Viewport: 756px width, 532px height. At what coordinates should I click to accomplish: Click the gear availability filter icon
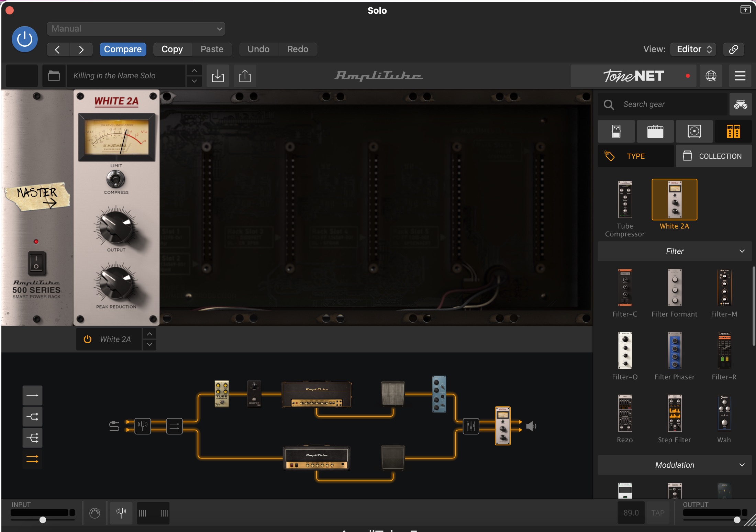click(741, 104)
